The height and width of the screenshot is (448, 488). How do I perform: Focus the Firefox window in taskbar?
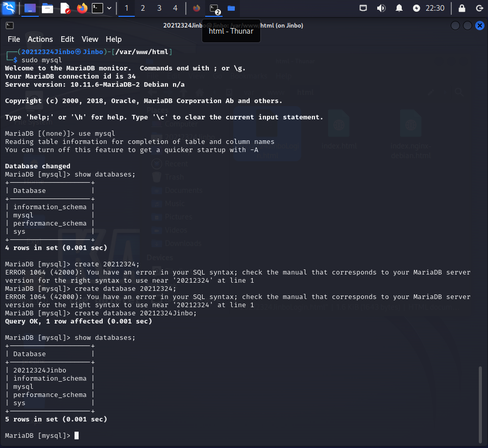coord(197,8)
